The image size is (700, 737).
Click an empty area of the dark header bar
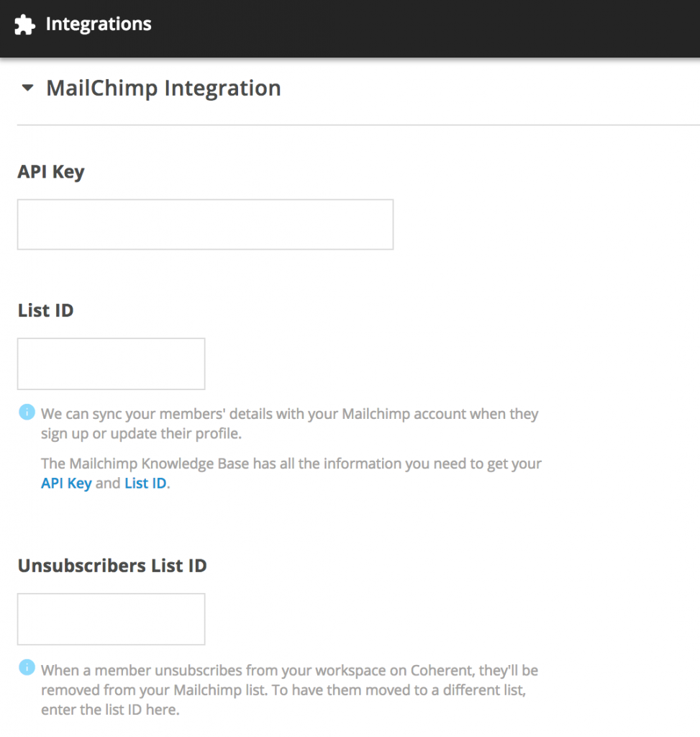pos(423,28)
